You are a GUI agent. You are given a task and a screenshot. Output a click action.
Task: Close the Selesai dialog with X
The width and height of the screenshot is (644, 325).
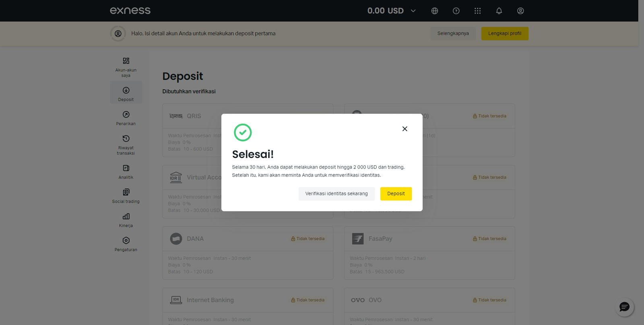coord(405,129)
